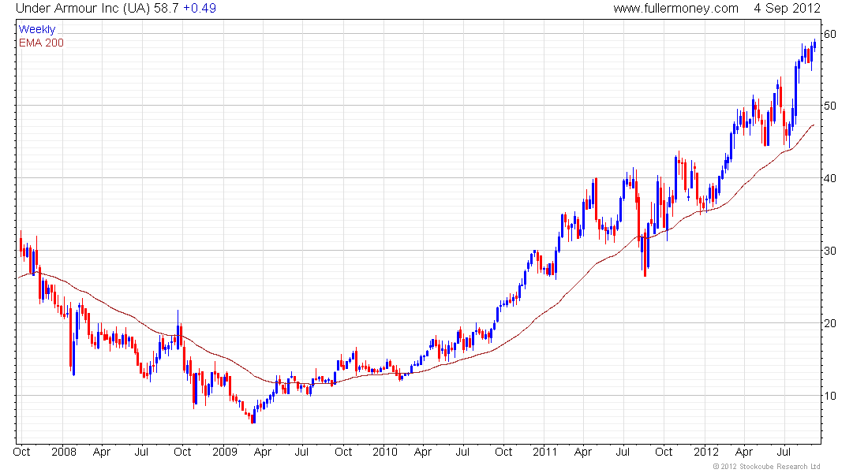Image resolution: width=868 pixels, height=473 pixels.
Task: Click the Stockcube Research Ltd copyright text
Action: [766, 467]
